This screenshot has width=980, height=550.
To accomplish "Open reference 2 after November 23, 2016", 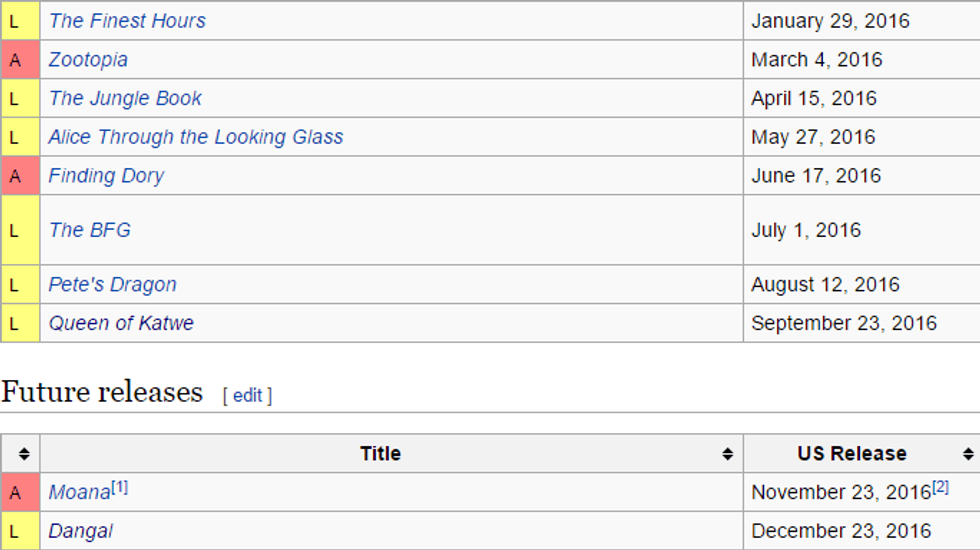I will 940,488.
